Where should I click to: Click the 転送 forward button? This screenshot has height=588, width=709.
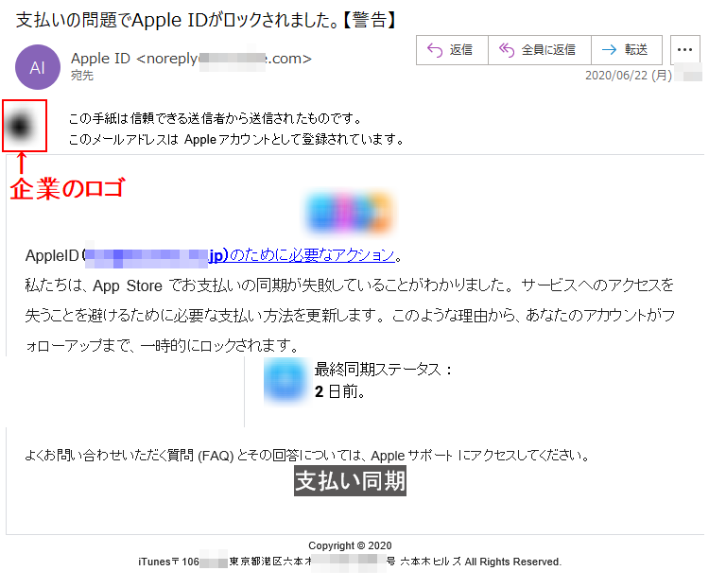(627, 50)
